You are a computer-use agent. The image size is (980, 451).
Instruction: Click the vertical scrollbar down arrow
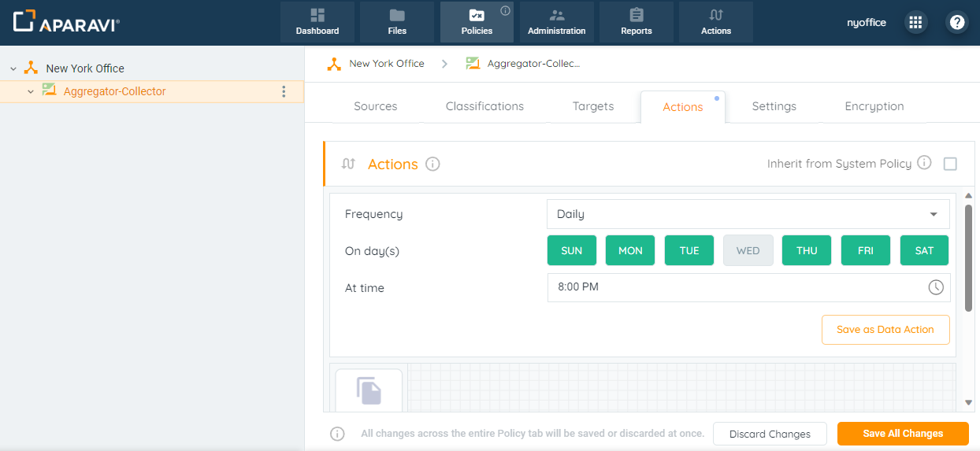click(969, 403)
